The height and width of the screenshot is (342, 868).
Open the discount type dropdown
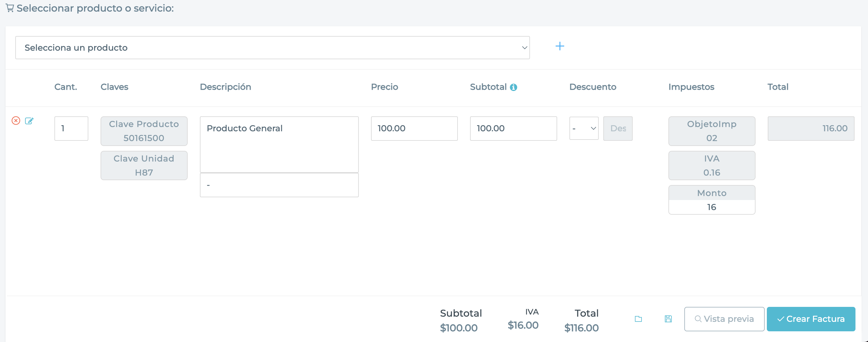[584, 128]
